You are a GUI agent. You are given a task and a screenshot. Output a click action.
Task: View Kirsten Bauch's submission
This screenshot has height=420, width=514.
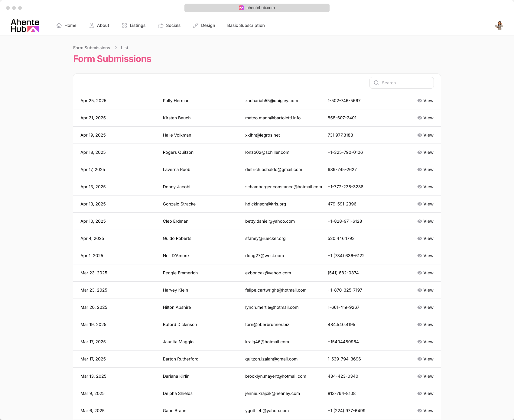point(425,118)
